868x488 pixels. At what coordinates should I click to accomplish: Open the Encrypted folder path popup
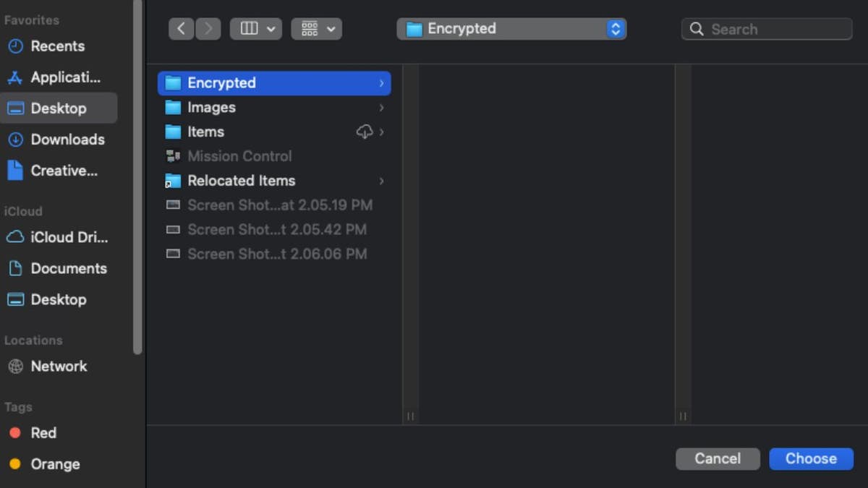(511, 29)
